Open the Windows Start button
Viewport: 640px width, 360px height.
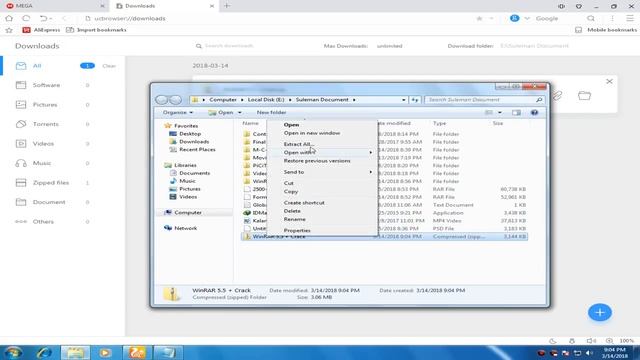[13, 353]
